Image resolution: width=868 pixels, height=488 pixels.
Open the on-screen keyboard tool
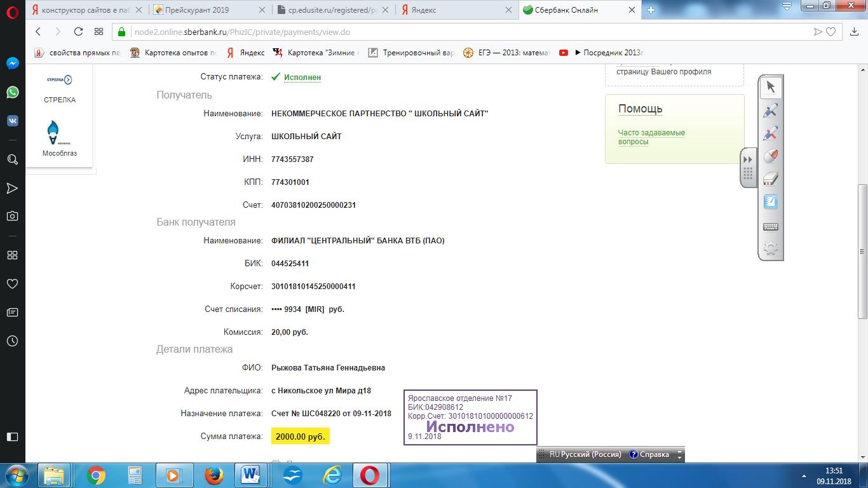tap(771, 226)
